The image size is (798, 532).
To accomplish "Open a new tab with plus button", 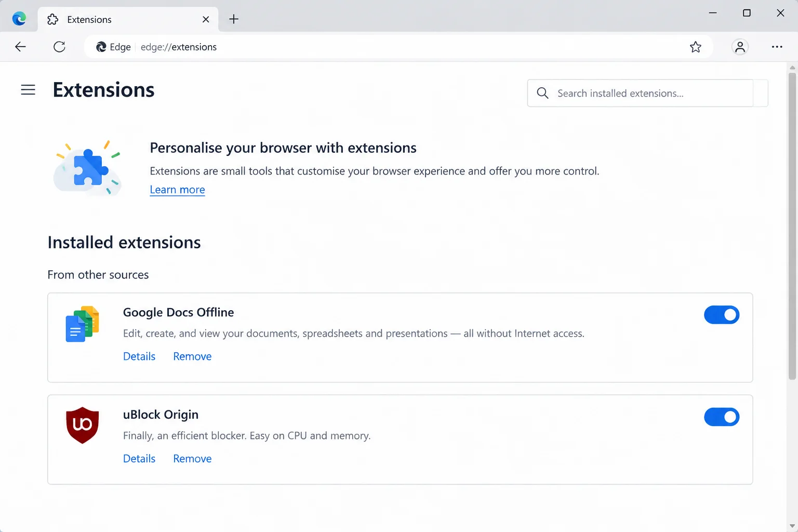I will click(x=234, y=19).
